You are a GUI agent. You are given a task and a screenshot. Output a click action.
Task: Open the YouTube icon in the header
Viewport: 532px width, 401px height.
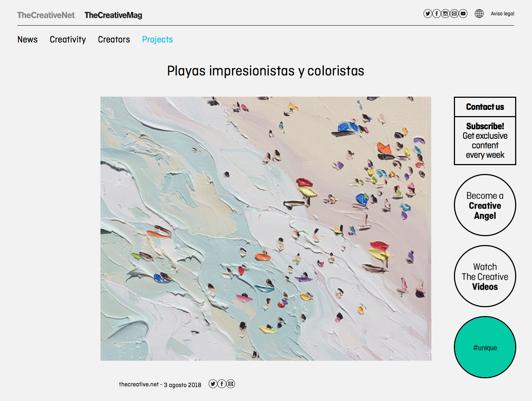(x=463, y=14)
